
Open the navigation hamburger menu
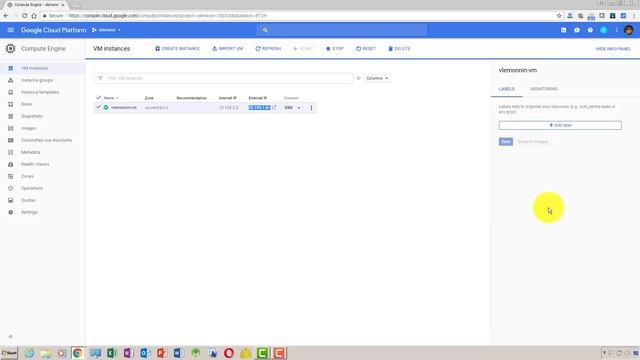point(11,30)
